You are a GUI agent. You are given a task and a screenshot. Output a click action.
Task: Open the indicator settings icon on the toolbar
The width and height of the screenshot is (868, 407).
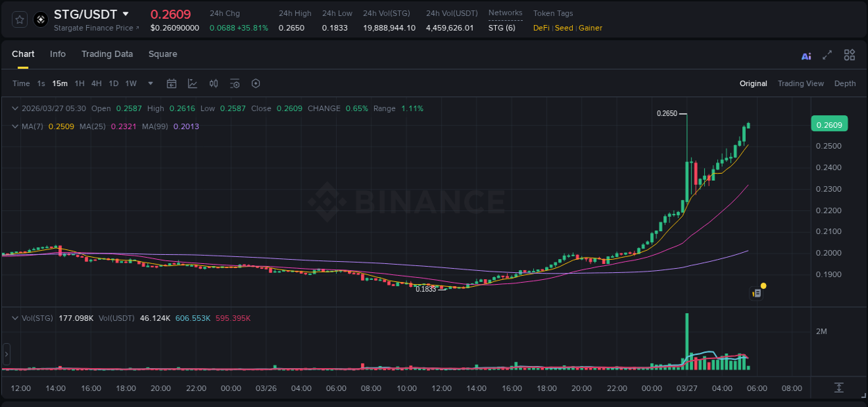[235, 83]
